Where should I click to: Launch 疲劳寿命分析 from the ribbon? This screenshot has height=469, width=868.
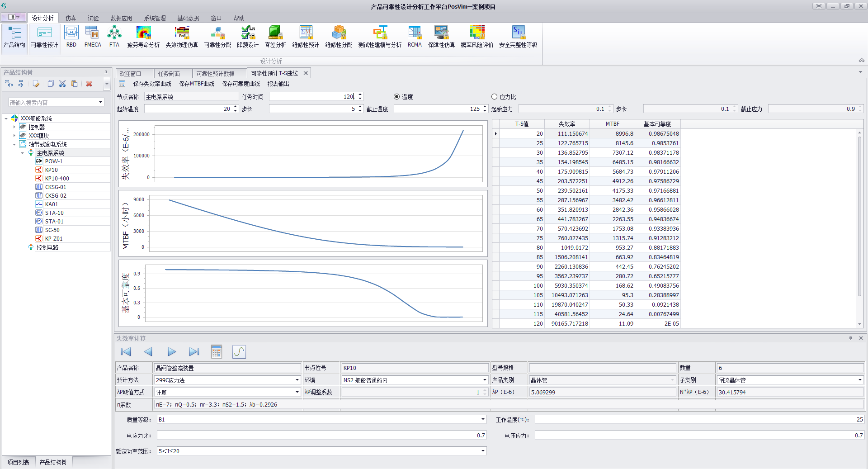click(x=143, y=36)
